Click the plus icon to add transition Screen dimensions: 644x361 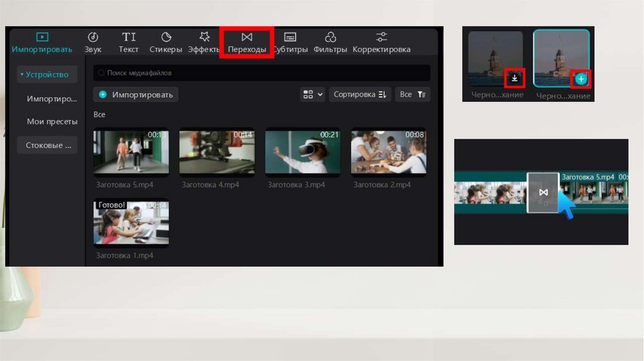581,79
